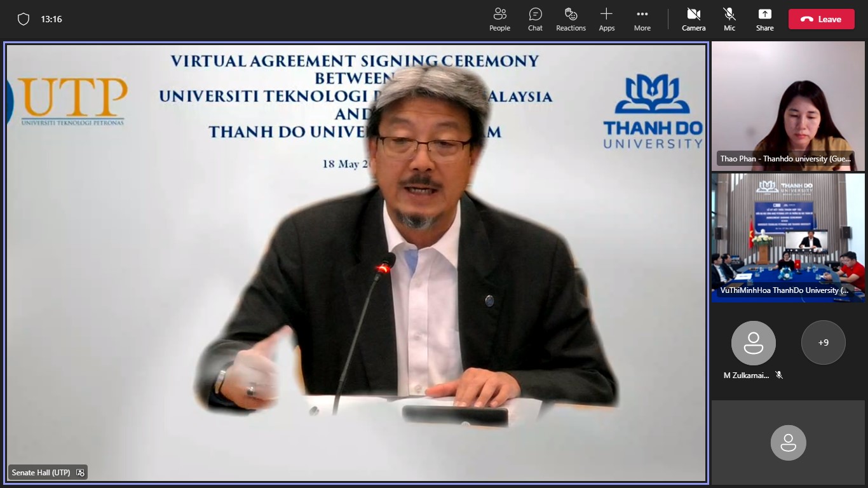Viewport: 868px width, 488px height.
Task: Click the VuThiMinhHoa ThanhDo University name label
Action: pos(783,290)
